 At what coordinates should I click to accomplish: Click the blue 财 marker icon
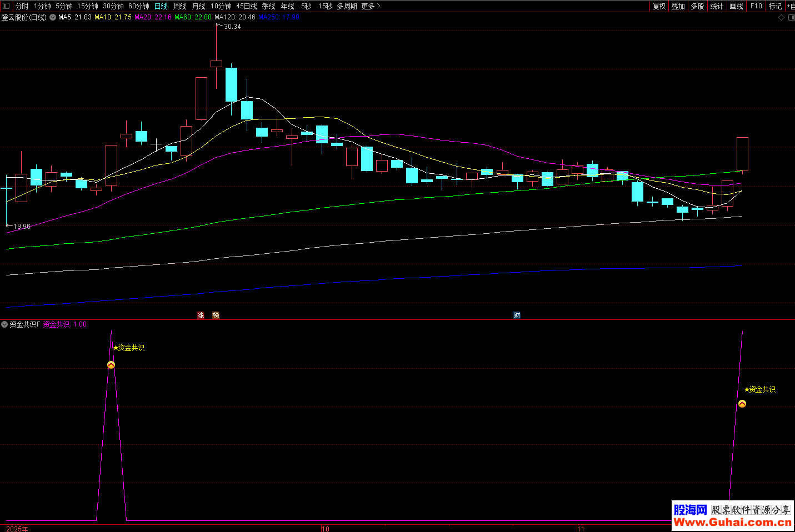(x=517, y=315)
